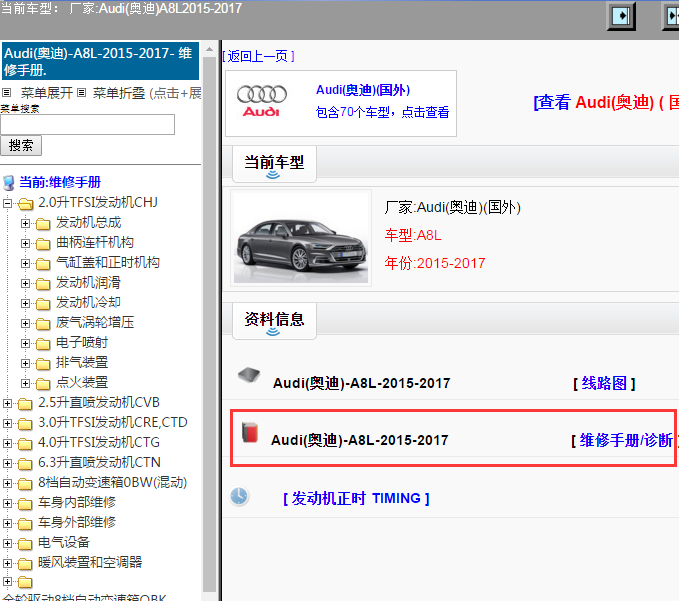Viewport: 679px width, 601px height.
Task: Click folder icon next to 废气涡轮增压
Action: [43, 323]
